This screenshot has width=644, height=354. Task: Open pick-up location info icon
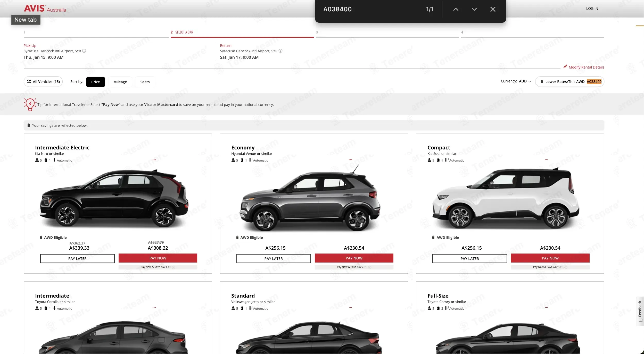[x=84, y=51]
